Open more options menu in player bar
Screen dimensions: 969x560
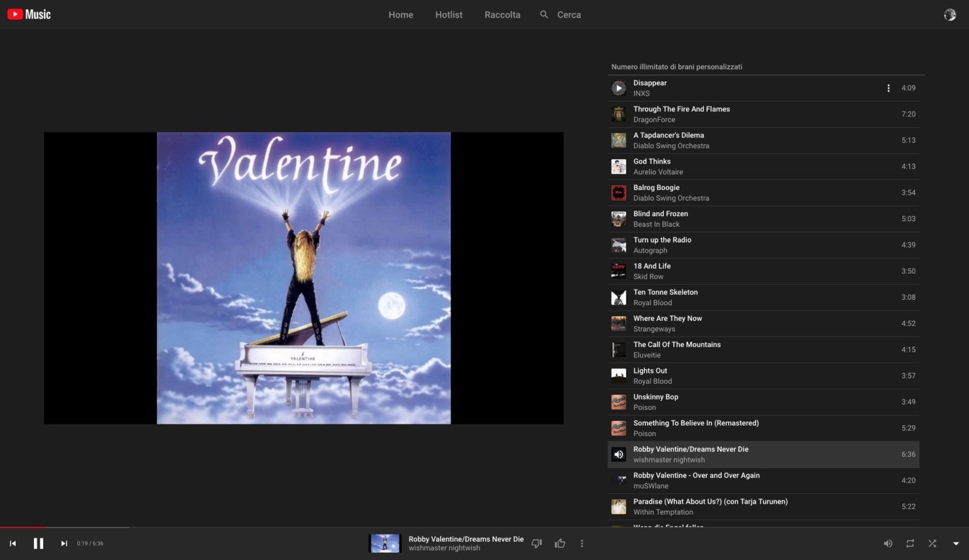[582, 544]
